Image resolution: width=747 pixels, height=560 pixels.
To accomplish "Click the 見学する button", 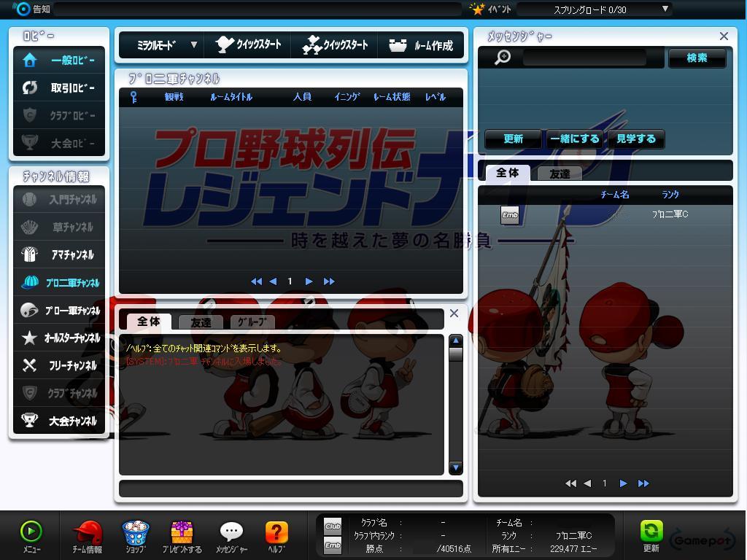I will (636, 139).
